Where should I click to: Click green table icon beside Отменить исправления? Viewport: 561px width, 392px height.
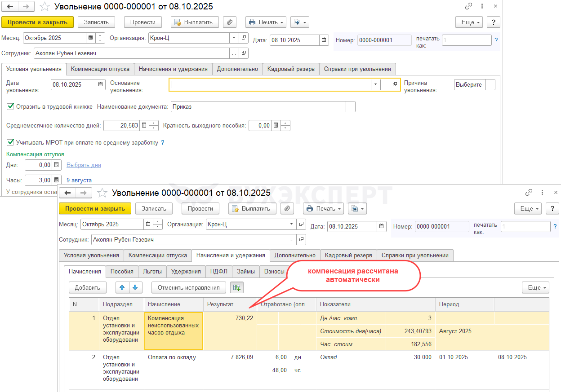236,287
